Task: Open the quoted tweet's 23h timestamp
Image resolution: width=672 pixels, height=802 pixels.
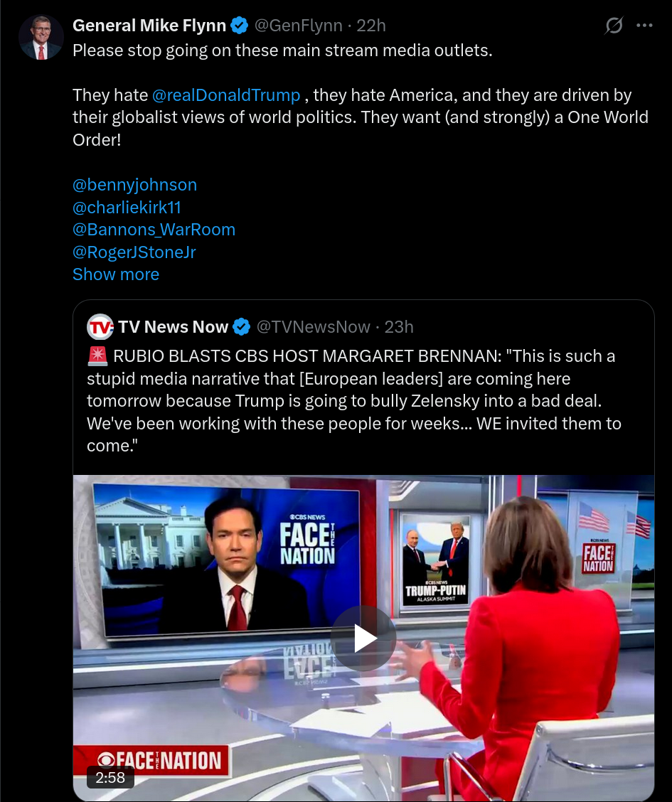Action: coord(399,327)
